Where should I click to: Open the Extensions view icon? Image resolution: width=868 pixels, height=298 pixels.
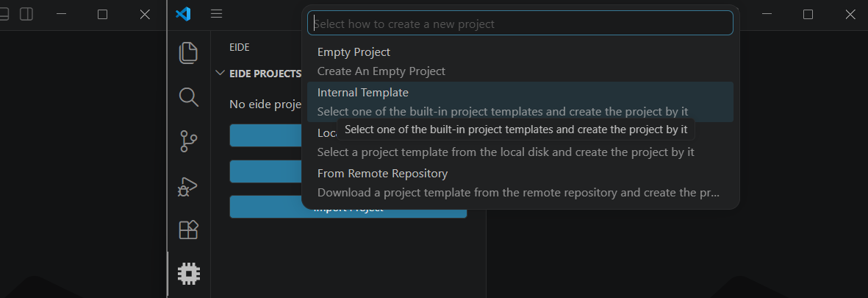pyautogui.click(x=188, y=230)
